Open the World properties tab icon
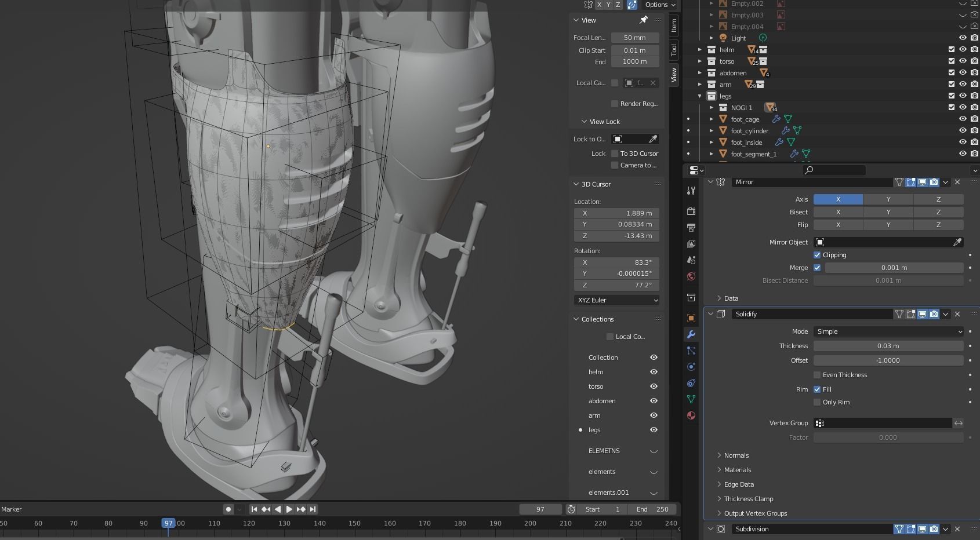 pos(691,276)
